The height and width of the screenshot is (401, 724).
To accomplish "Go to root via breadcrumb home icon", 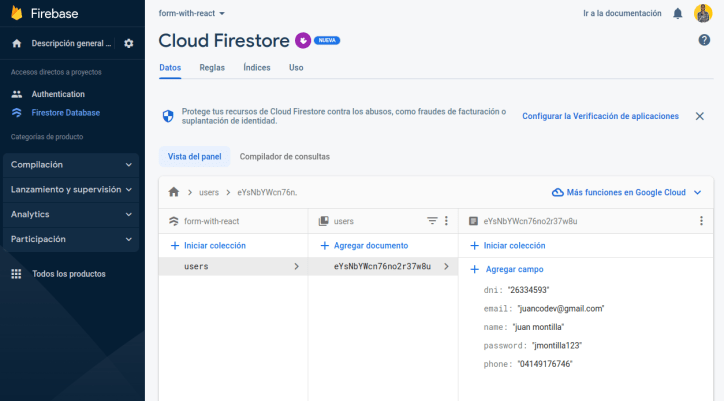I will coord(174,192).
